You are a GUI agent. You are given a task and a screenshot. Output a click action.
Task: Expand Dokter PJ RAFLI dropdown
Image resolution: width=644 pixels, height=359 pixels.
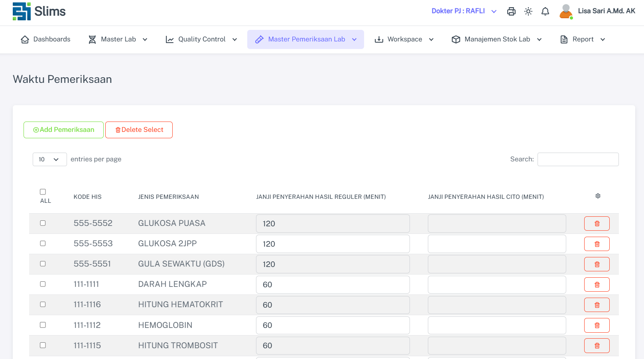point(464,11)
